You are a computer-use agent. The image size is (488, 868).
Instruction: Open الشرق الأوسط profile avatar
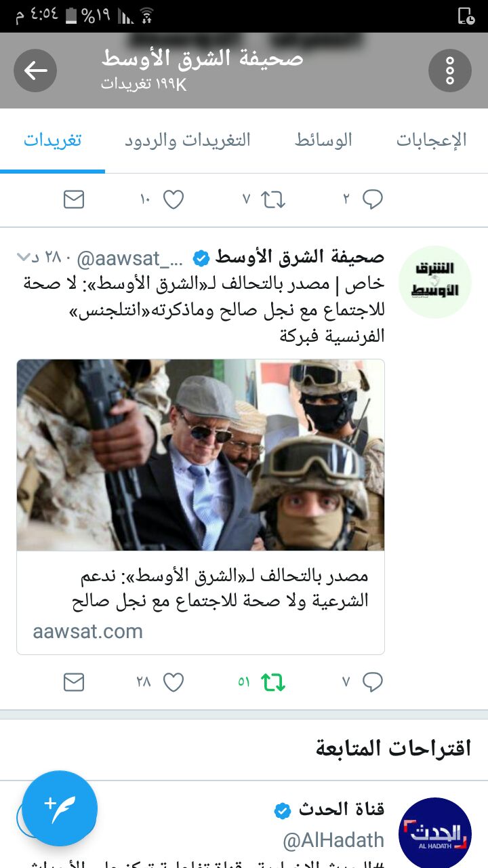[x=435, y=282]
